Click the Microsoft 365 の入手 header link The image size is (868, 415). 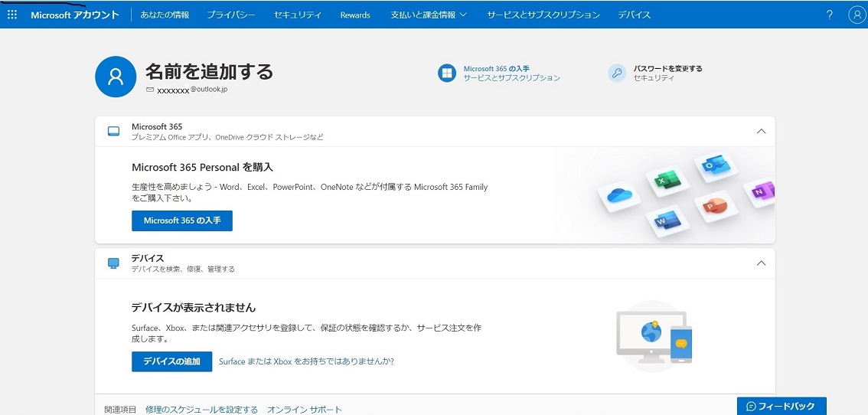497,69
